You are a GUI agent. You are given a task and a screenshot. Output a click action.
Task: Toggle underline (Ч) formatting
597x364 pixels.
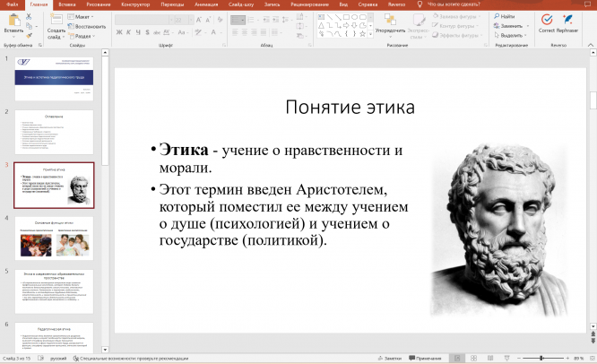point(138,32)
